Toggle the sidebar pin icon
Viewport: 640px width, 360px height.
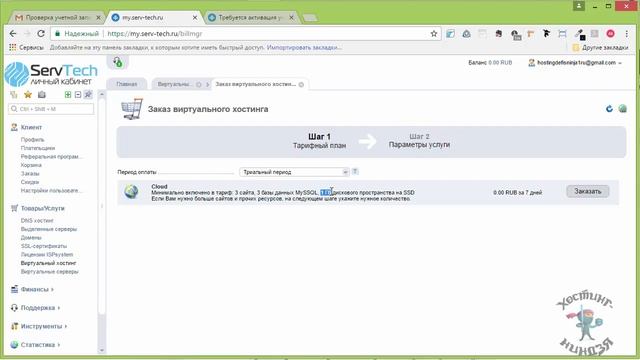pos(88,95)
